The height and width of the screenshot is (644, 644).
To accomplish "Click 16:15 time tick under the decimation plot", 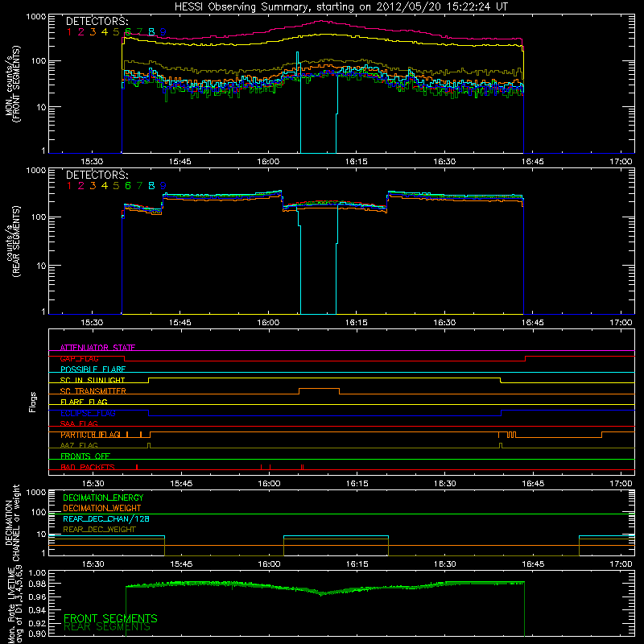I will pos(357,564).
